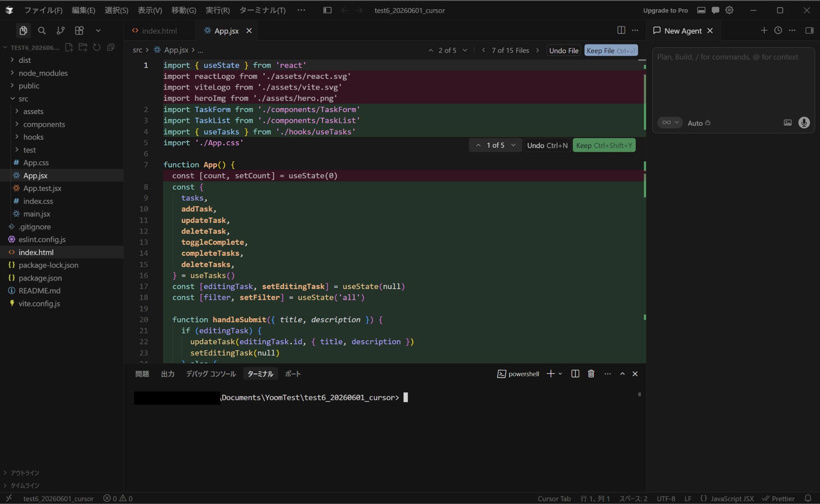Expand the sidebar views chevron dropdown

pyautogui.click(x=98, y=30)
